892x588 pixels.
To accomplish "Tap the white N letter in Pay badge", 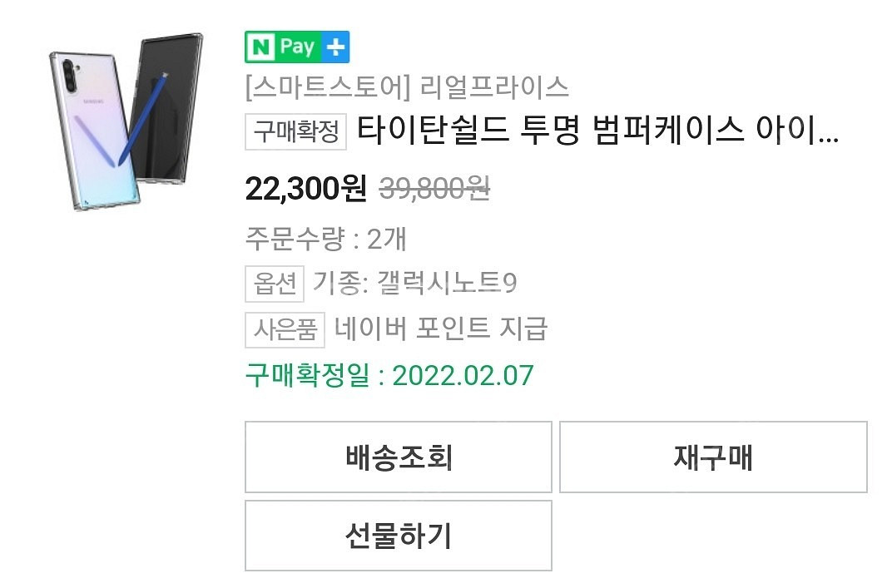I will tap(261, 47).
